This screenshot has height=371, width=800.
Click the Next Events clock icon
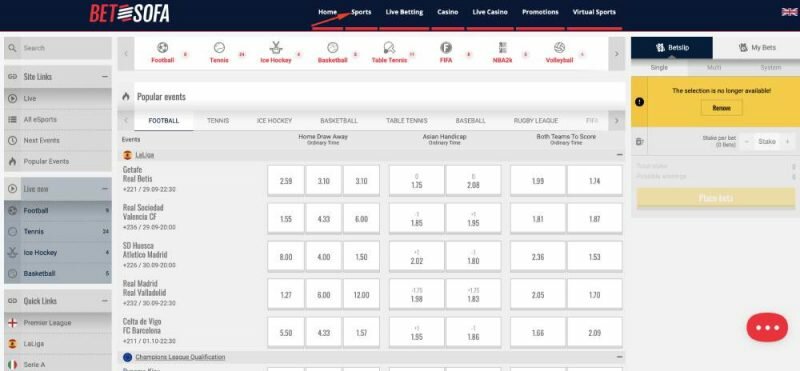point(13,140)
